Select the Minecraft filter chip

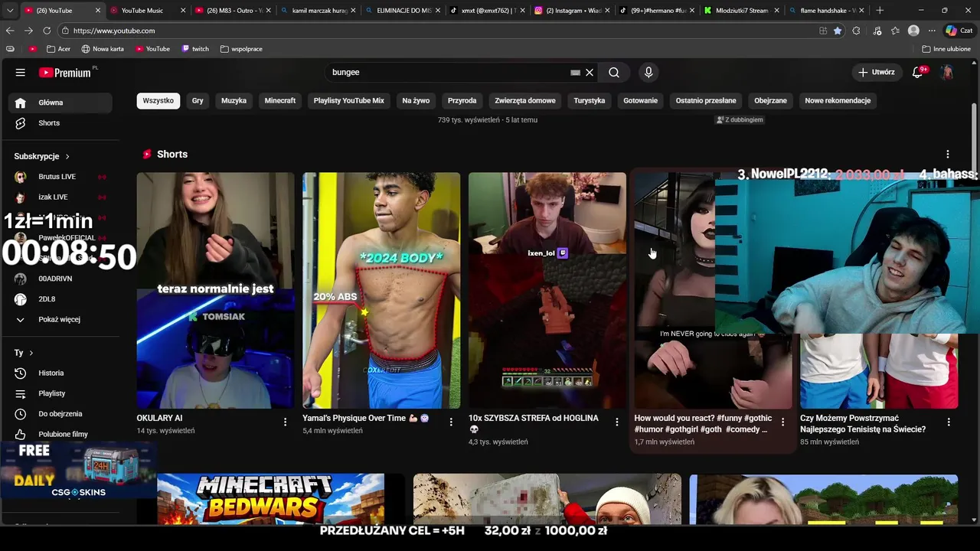(280, 100)
